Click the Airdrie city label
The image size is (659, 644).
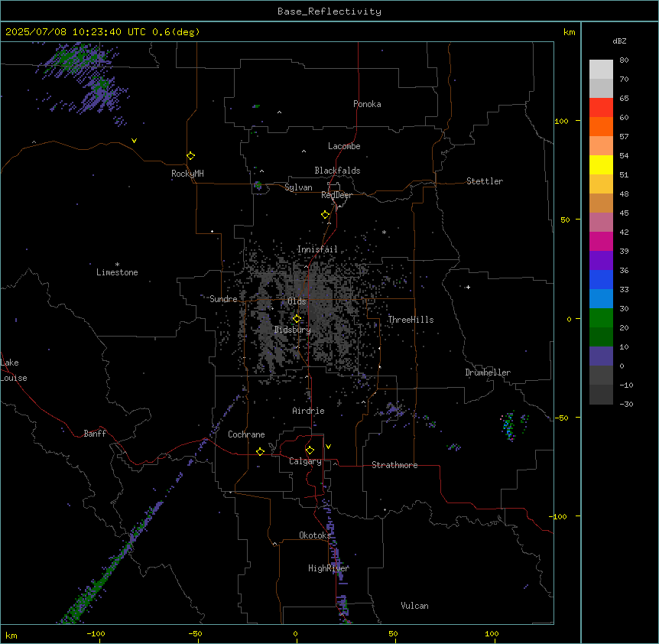pyautogui.click(x=309, y=411)
